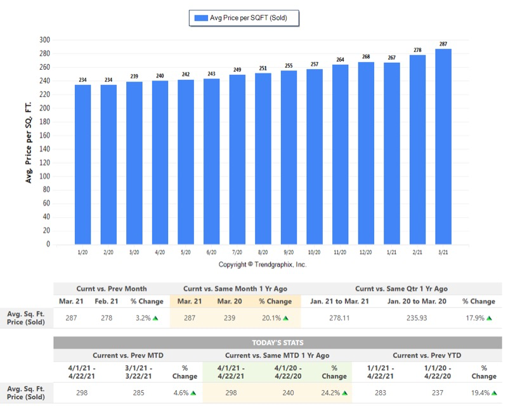Click the TODAY'S STATS header bar
The width and height of the screenshot is (508, 420).
278,343
